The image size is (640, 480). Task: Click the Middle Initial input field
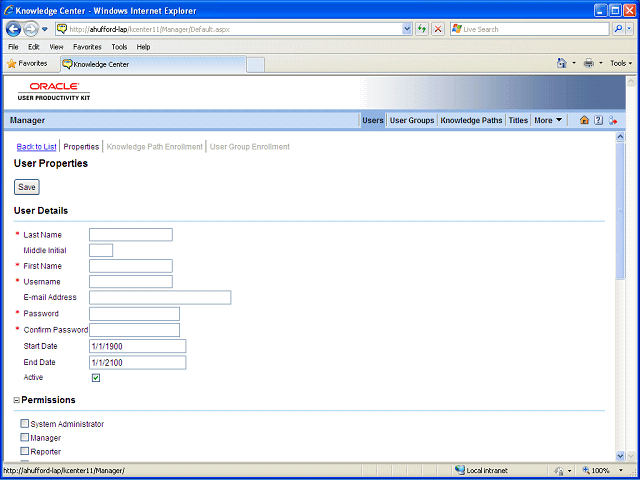coord(101,250)
